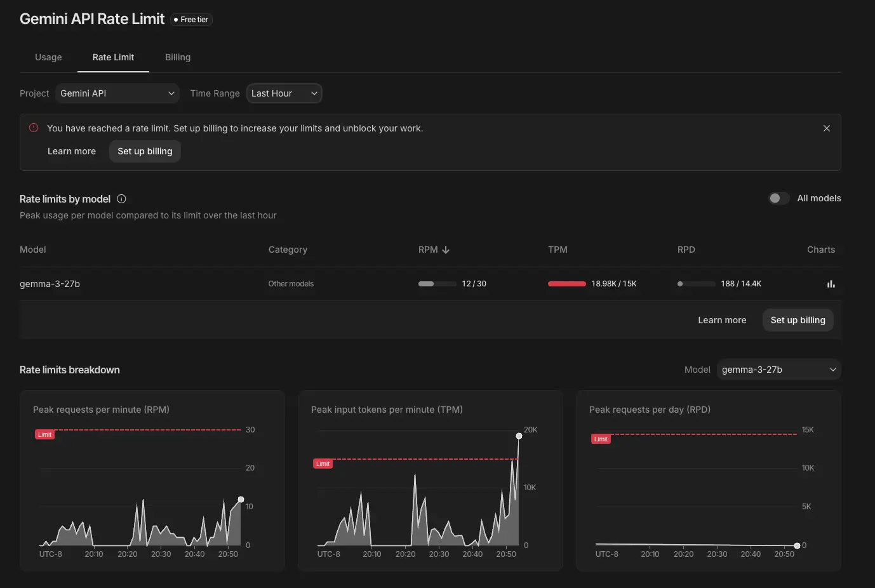This screenshot has width=875, height=588.
Task: Switch to the Usage tab
Action: tap(48, 57)
